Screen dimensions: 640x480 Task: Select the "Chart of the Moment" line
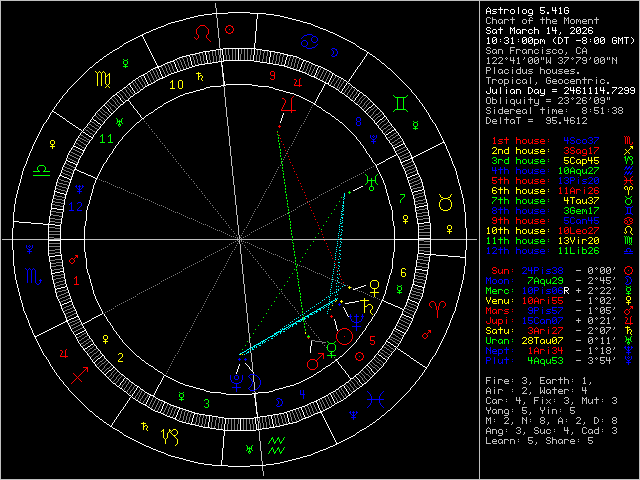point(542,21)
